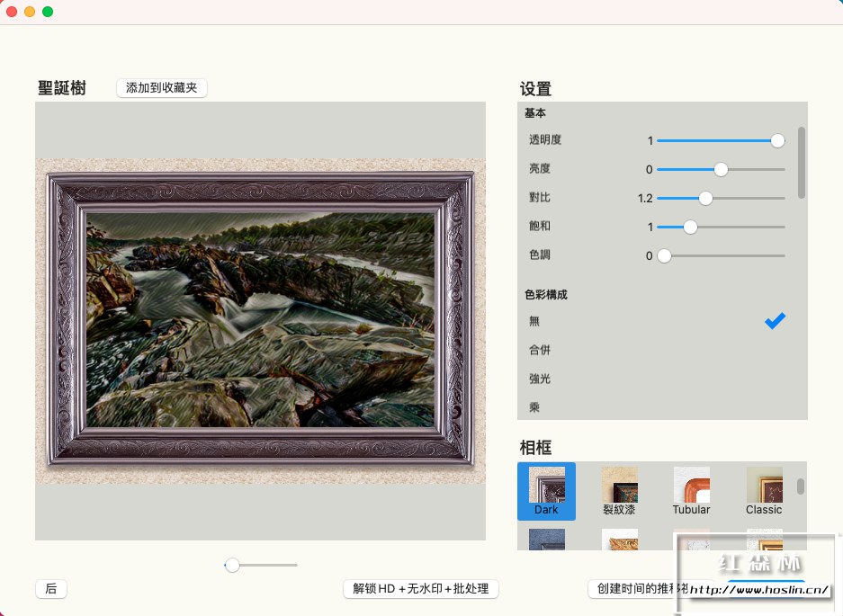843x616 pixels.
Task: Click the 色調 hue slider handle
Action: click(665, 256)
